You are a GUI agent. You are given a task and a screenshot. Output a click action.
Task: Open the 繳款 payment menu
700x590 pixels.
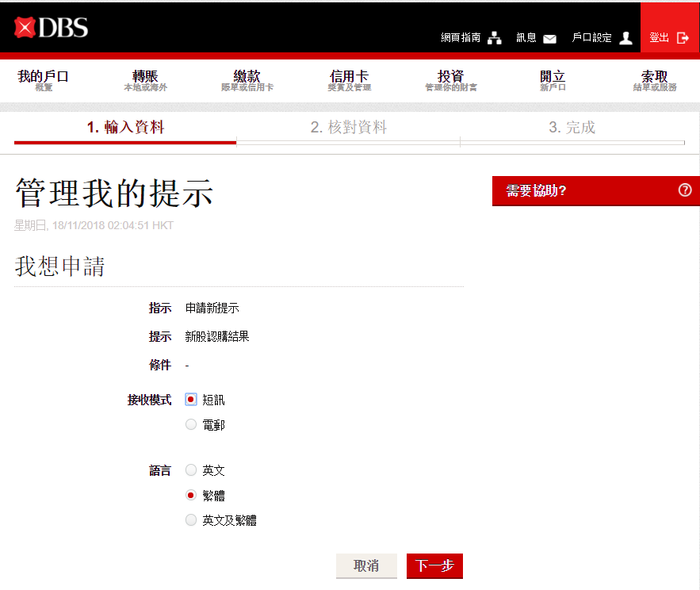(247, 80)
